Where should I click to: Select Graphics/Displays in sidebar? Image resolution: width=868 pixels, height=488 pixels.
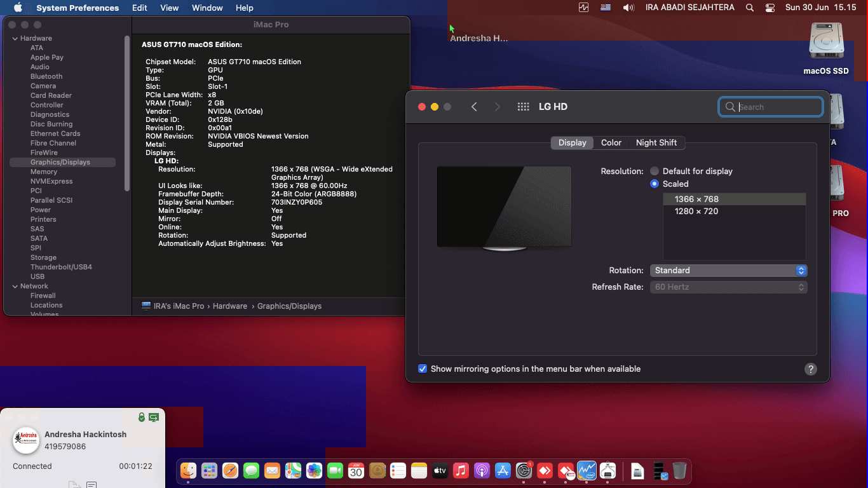pyautogui.click(x=62, y=162)
